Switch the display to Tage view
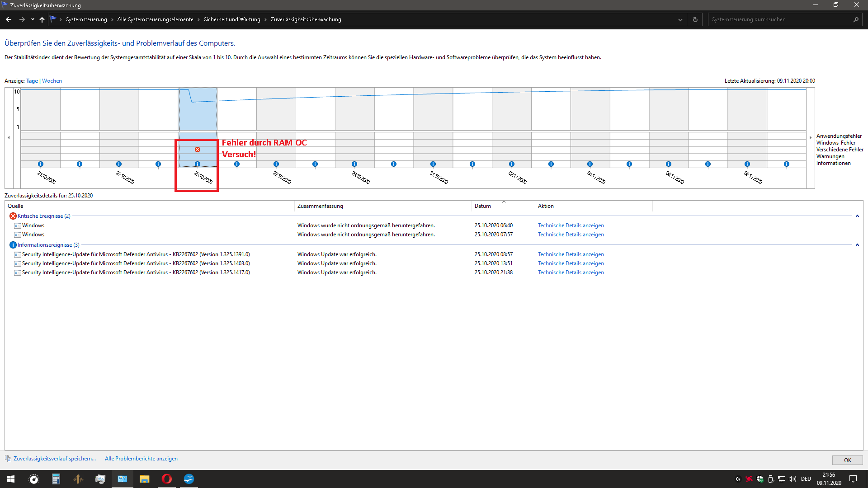This screenshot has height=488, width=868. 32,80
